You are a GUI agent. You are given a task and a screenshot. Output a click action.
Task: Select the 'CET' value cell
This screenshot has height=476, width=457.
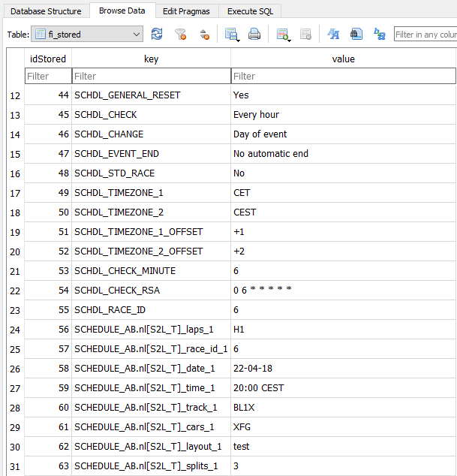click(343, 193)
